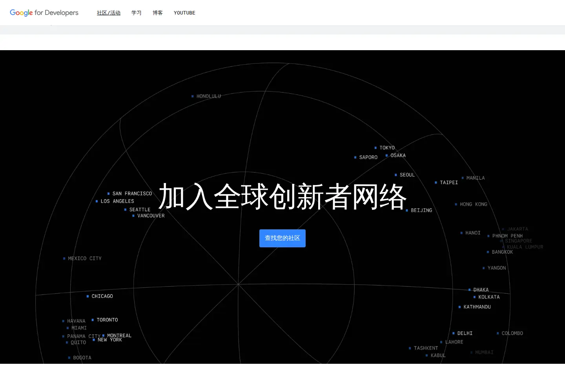Image resolution: width=565 pixels, height=392 pixels.
Task: Select the TAIPEI city label
Action: tap(449, 183)
